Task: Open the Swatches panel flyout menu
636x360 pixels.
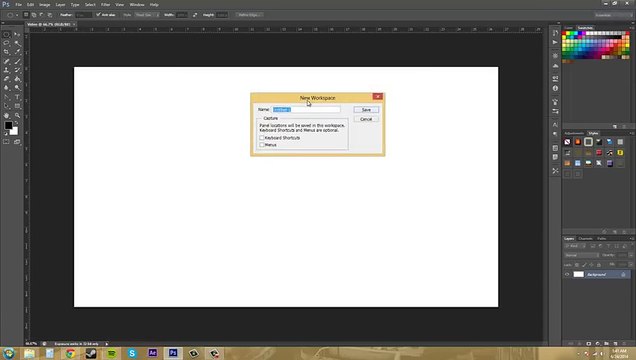Action: [x=632, y=28]
